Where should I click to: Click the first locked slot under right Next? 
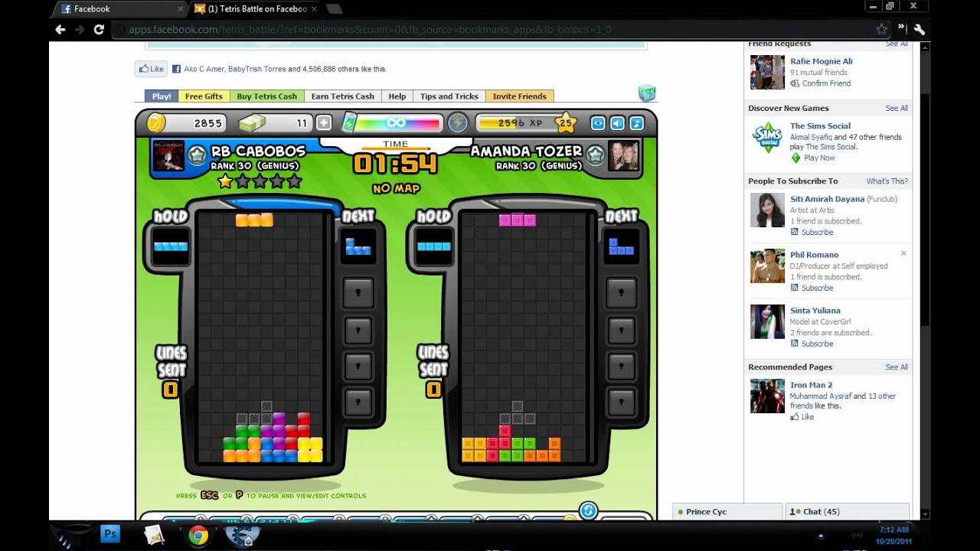(x=621, y=292)
